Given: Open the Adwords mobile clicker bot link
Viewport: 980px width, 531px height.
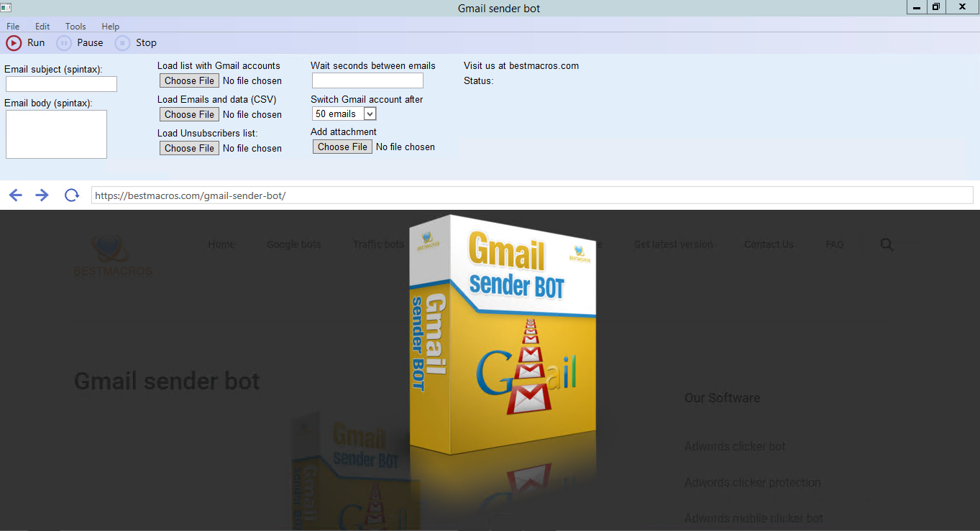Looking at the screenshot, I should [x=754, y=518].
